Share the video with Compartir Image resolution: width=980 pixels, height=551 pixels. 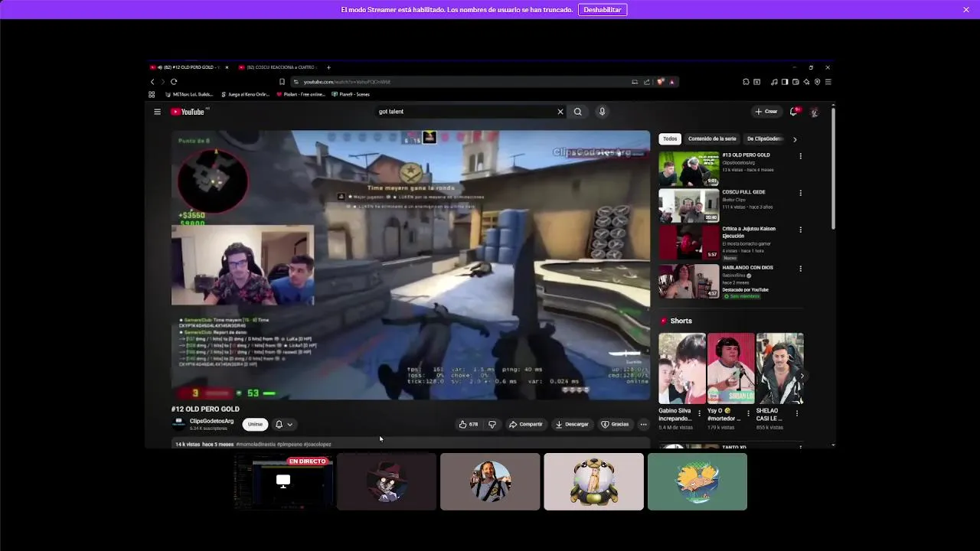526,424
